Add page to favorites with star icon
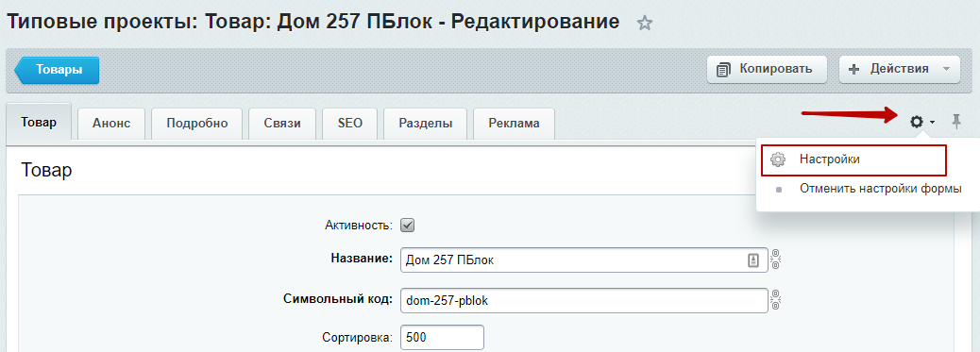Viewport: 980px width, 352px height. [x=645, y=24]
